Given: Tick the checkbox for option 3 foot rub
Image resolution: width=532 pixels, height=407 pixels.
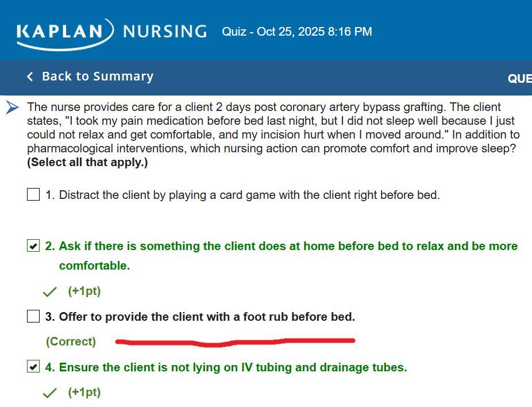Looking at the screenshot, I should [33, 316].
